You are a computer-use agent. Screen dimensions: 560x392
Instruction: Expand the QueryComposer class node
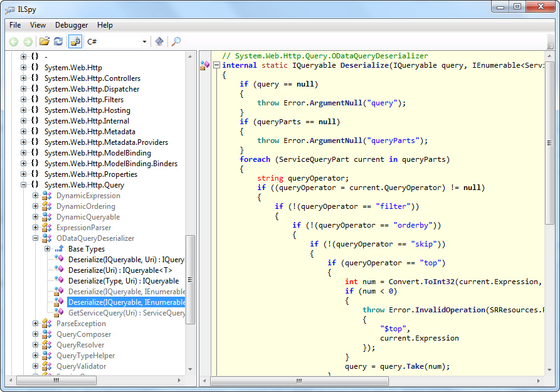[x=35, y=334]
